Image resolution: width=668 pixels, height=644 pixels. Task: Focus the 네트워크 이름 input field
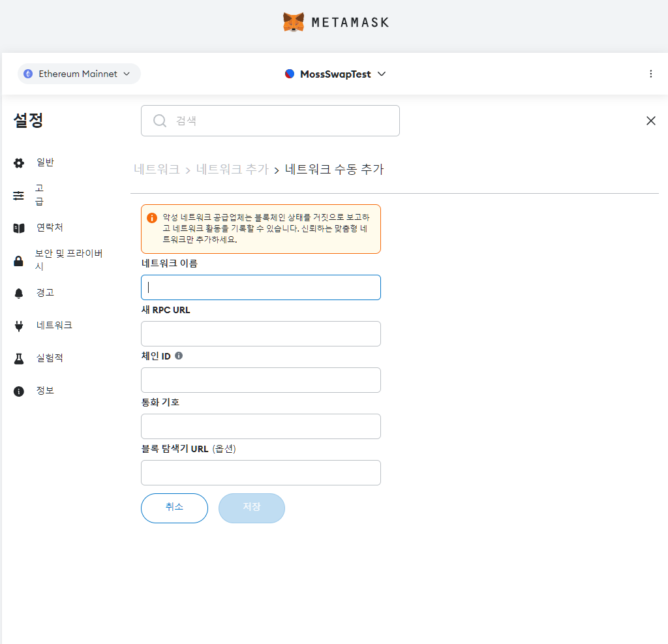click(261, 287)
